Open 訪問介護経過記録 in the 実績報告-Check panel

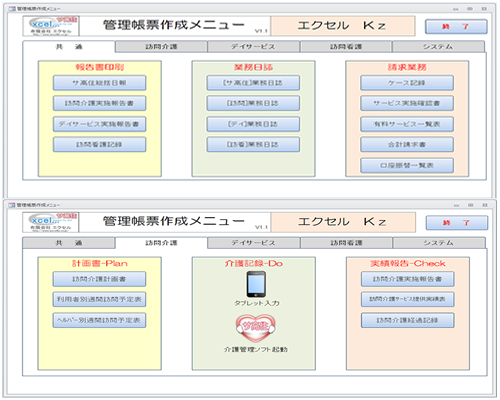[x=407, y=320]
